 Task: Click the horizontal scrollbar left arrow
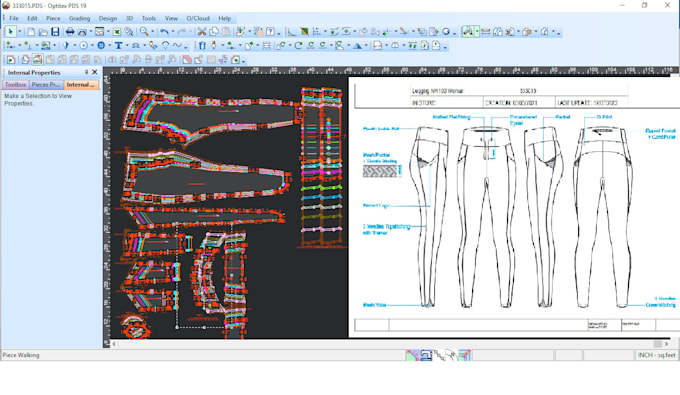(x=114, y=344)
